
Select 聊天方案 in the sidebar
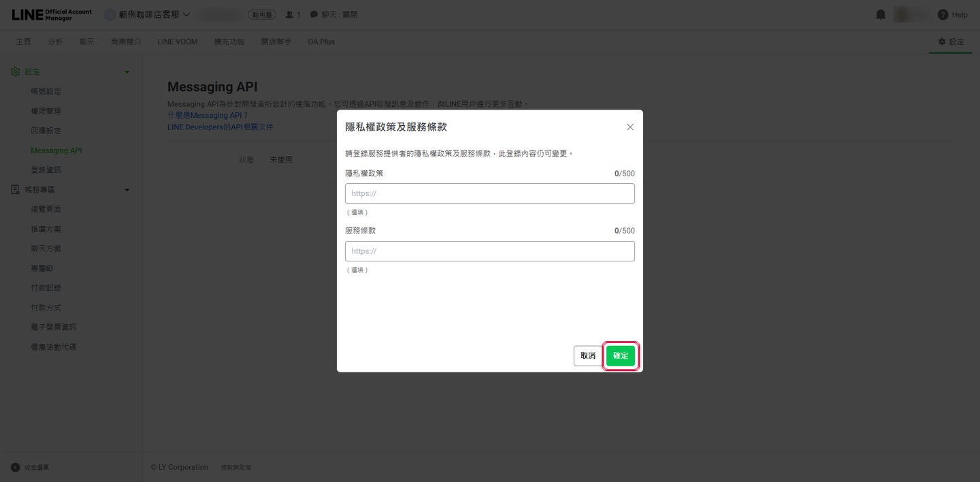coord(46,248)
